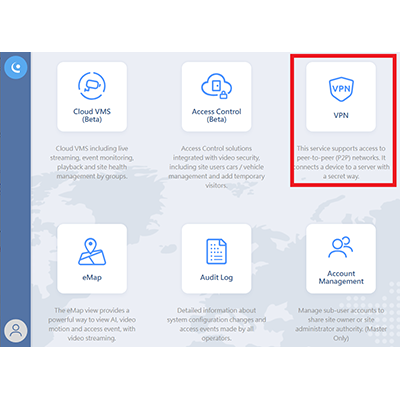Select the VPN tile label
The image size is (400, 400).
341,115
